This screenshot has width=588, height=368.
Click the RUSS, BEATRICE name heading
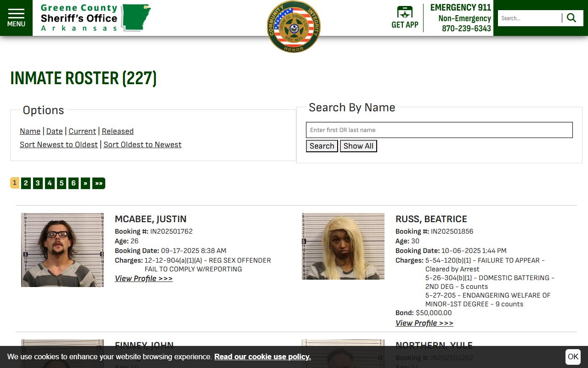[x=431, y=219]
